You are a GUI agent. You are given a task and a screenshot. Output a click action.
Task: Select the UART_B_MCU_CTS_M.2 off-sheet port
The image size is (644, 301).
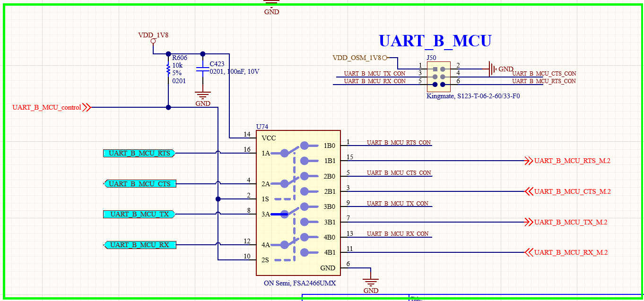coord(568,191)
